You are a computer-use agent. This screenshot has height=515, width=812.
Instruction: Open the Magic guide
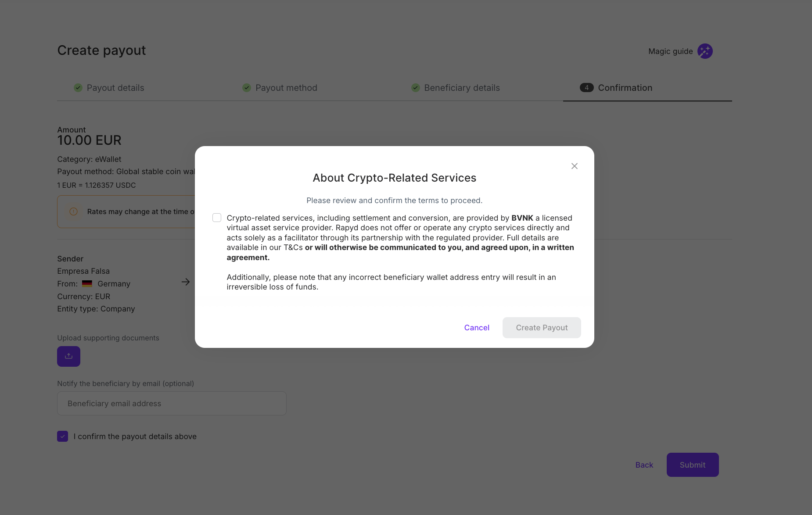(x=705, y=51)
